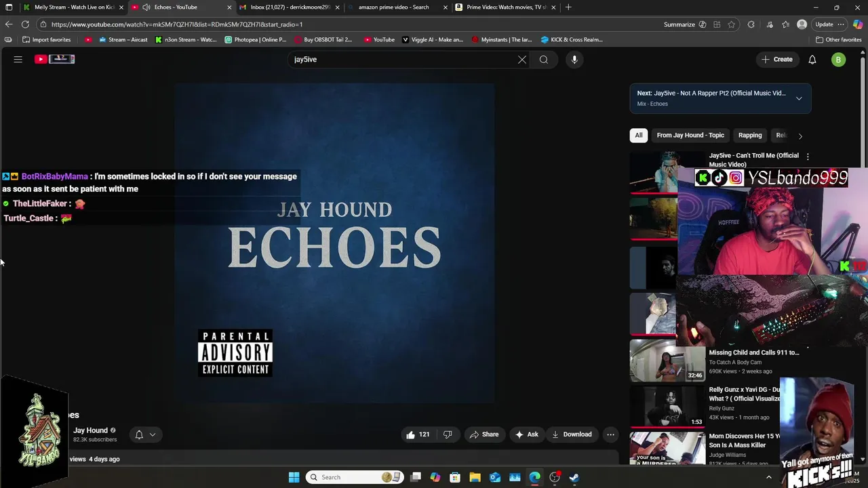Open Mom Discovers Her 15 Y... video title
868x488 pixels.
tap(745, 441)
